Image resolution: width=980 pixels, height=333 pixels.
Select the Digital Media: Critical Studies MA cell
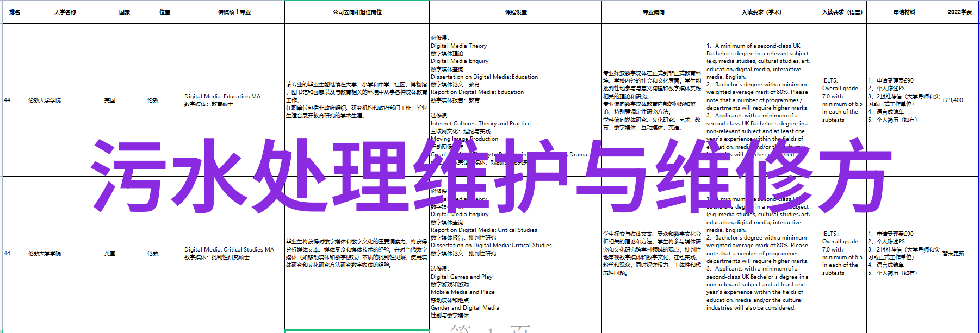234,253
